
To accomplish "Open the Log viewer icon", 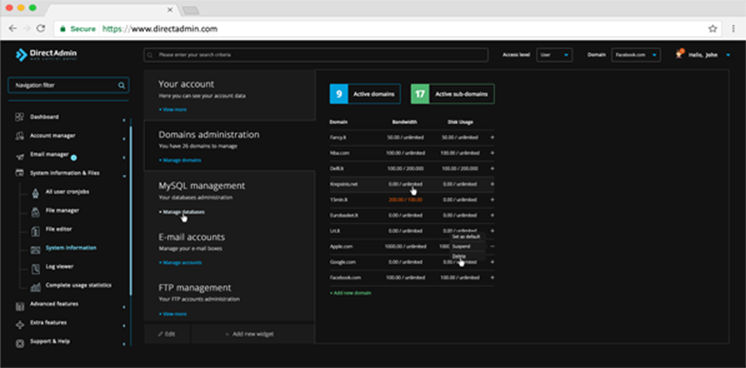I will tap(36, 269).
